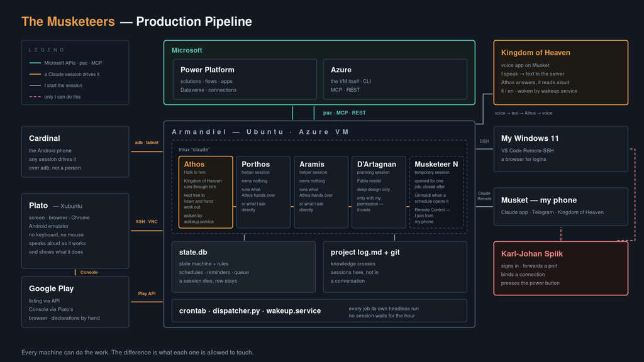This screenshot has width=644, height=362.
Task: Select the "Musket — my phone" card title
Action: click(x=539, y=200)
